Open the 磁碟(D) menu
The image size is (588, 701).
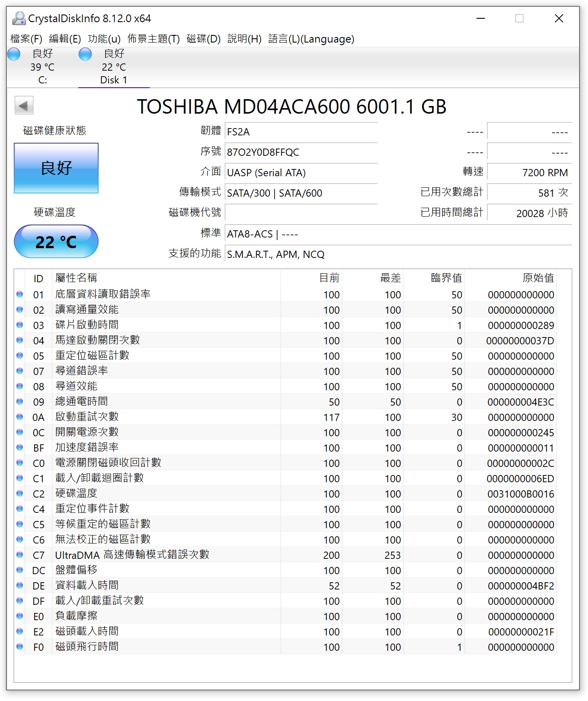coord(204,39)
